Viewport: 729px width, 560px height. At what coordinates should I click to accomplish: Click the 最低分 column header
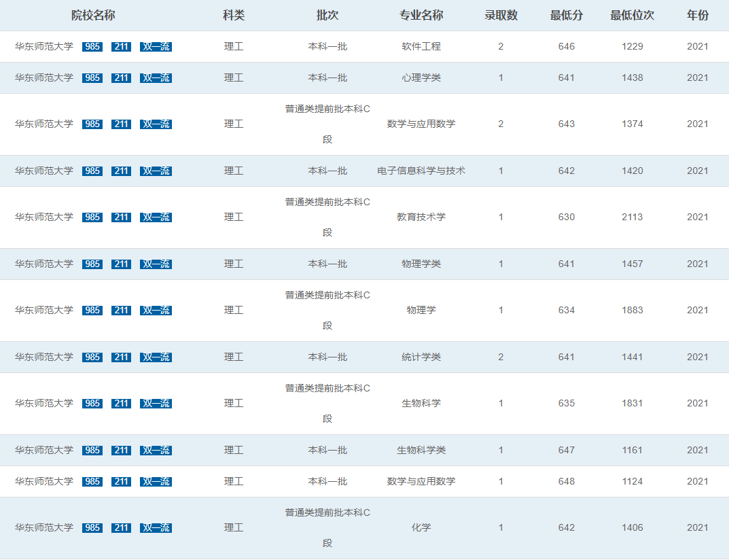[x=566, y=16]
